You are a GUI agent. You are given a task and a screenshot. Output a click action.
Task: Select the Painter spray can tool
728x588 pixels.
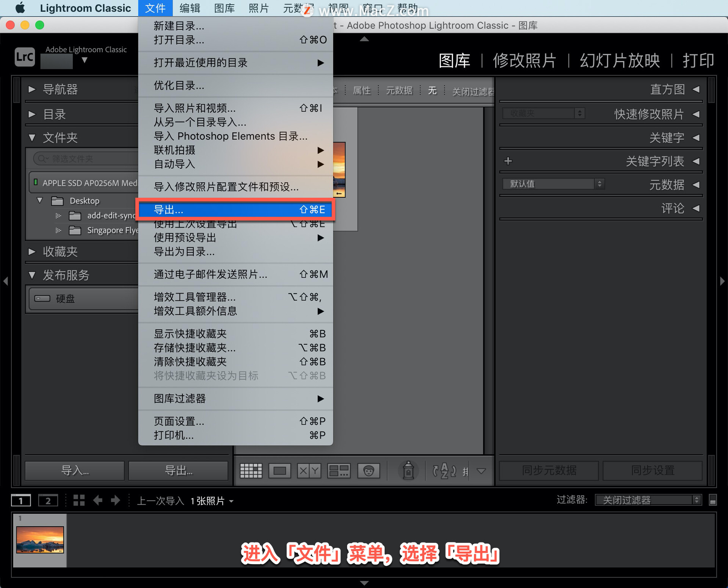tap(408, 471)
